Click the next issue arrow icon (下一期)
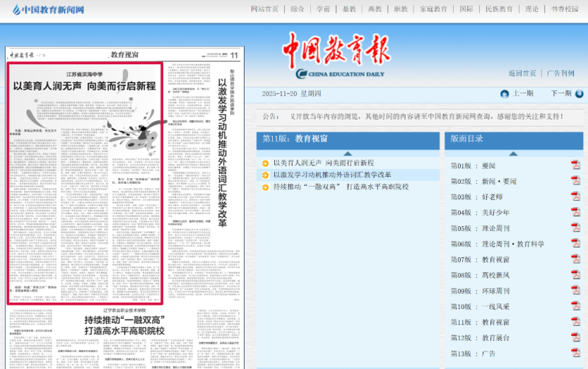Image resolution: width=588 pixels, height=369 pixels. point(580,94)
